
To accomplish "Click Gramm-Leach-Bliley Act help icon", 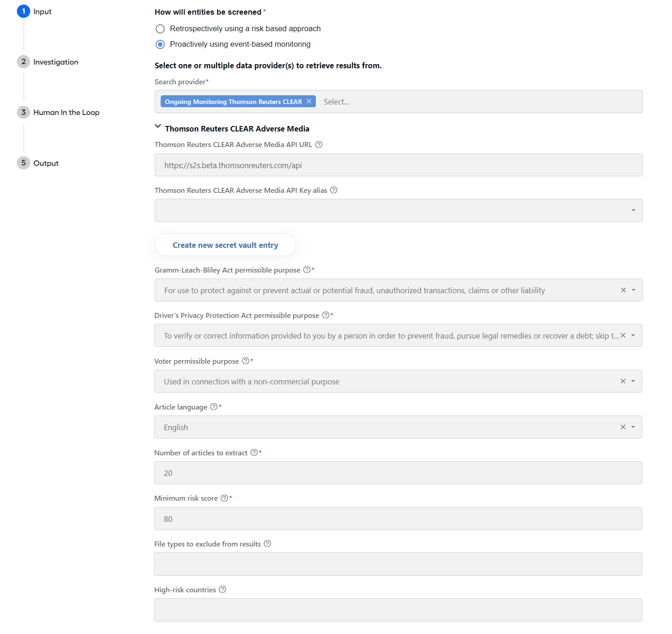I will (307, 270).
